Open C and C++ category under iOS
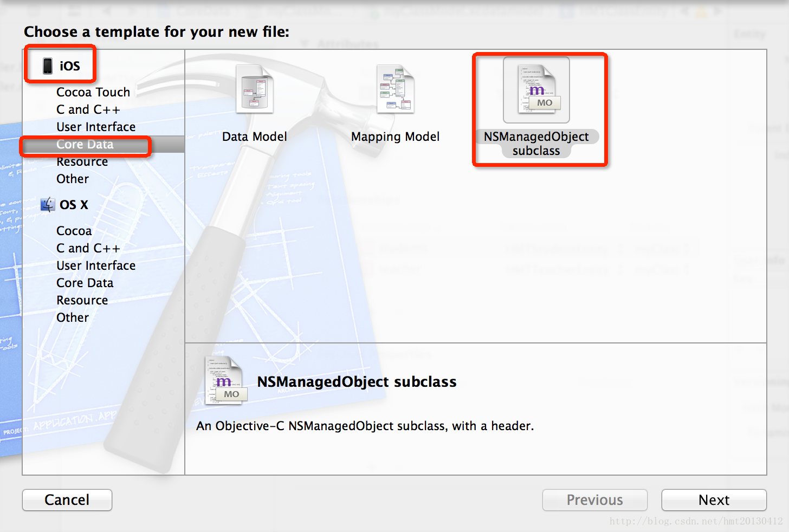 coord(88,109)
